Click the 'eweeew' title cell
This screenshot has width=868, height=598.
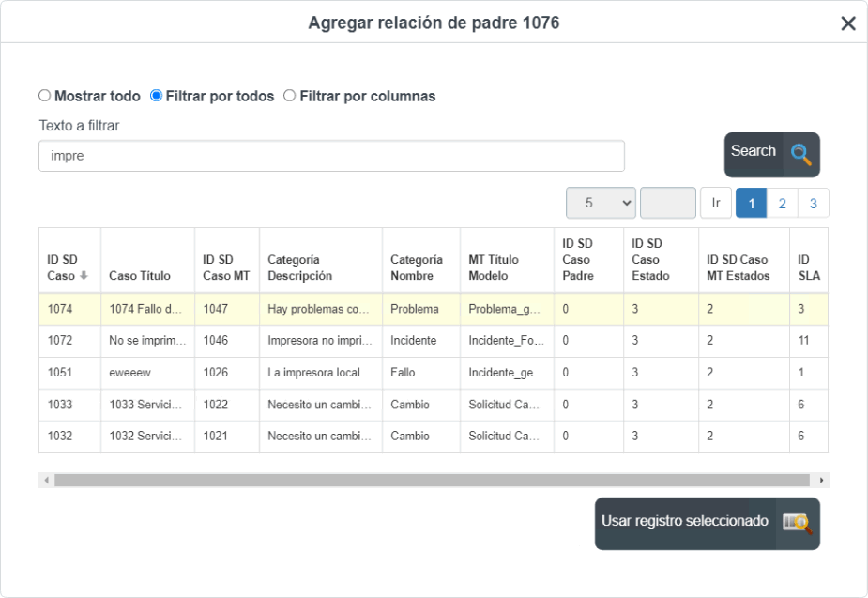pos(147,373)
